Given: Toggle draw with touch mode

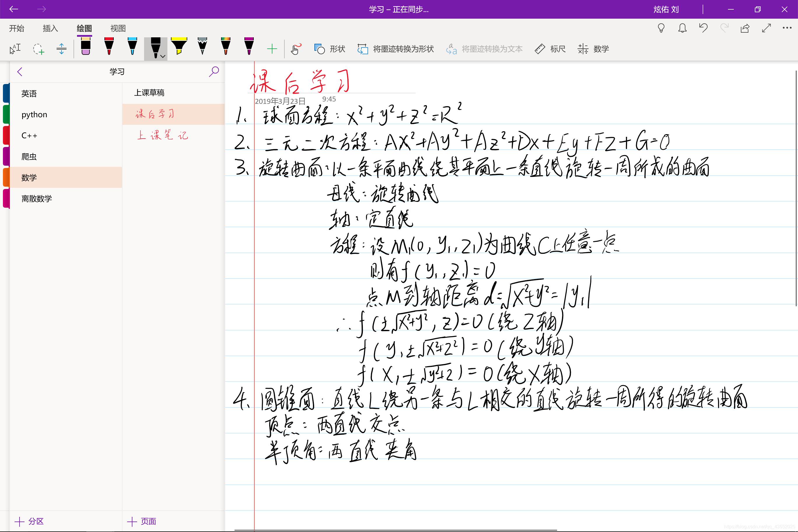Looking at the screenshot, I should (x=296, y=49).
